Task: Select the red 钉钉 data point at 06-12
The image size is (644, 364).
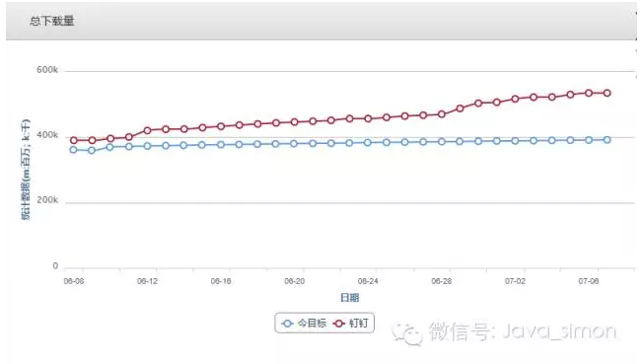Action: coord(148,130)
